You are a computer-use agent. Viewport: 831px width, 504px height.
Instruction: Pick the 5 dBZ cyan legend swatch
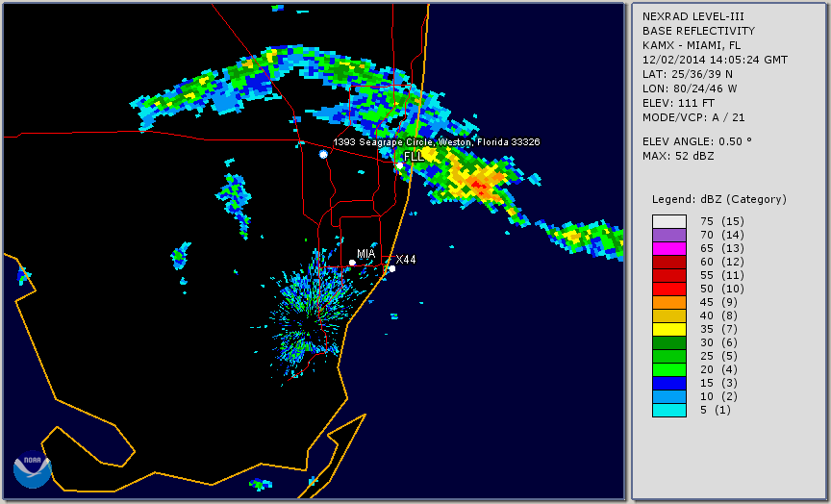click(668, 410)
